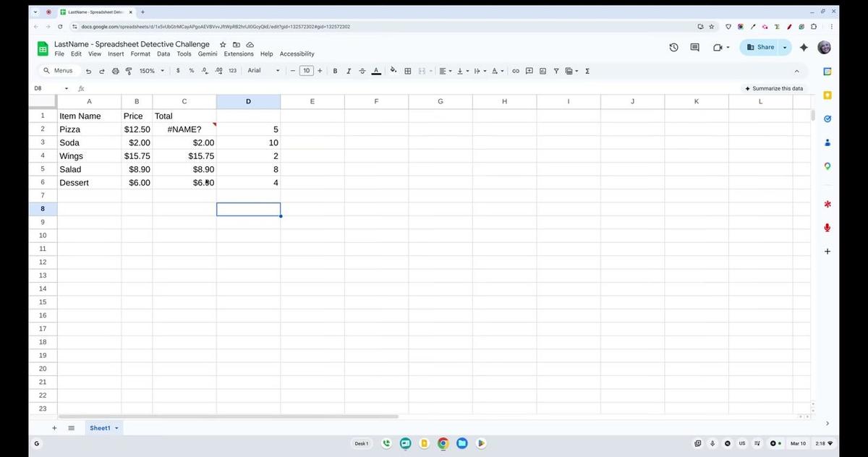Image resolution: width=868 pixels, height=457 pixels.
Task: Expand the zoom level dropdown at 150%
Action: pos(162,71)
